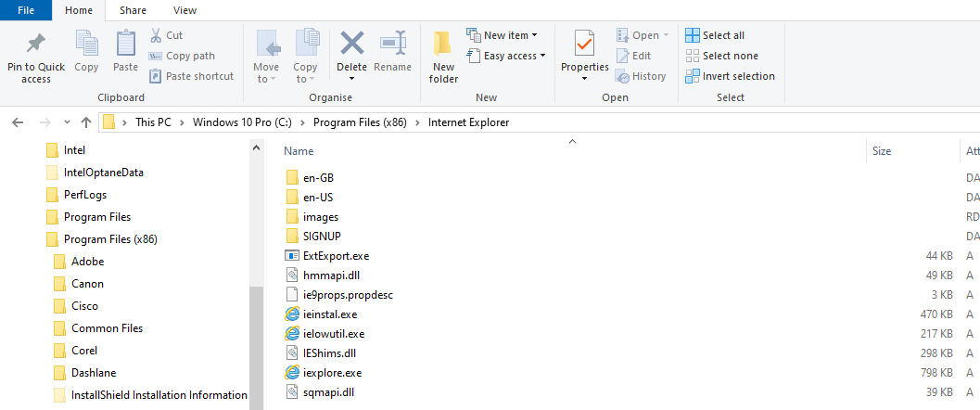Open the SIGNUP folder
This screenshot has height=410, width=980.
click(x=314, y=237)
